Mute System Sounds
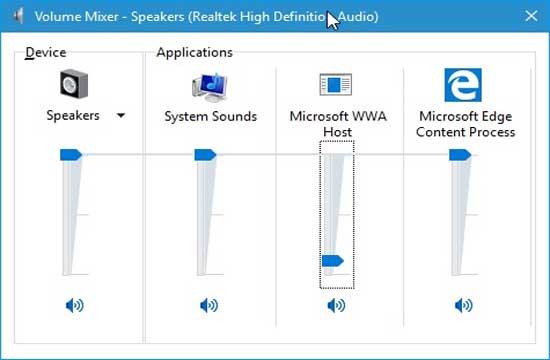The height and width of the screenshot is (360, 550). [209, 305]
